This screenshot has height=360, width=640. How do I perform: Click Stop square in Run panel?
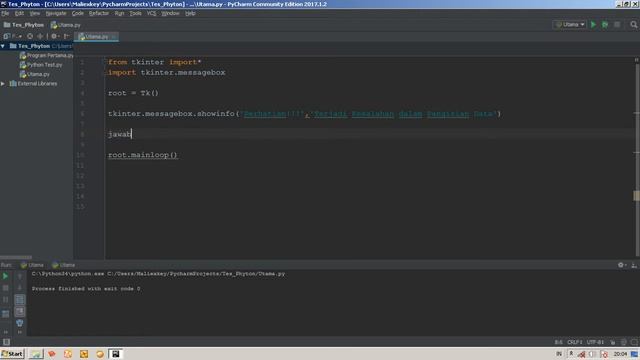coord(5,288)
